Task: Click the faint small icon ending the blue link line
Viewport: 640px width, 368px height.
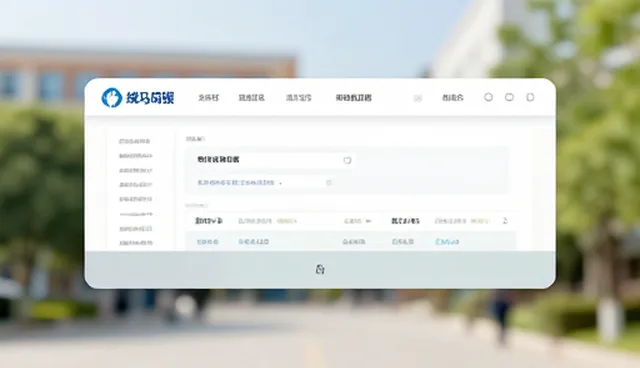Action: click(329, 183)
